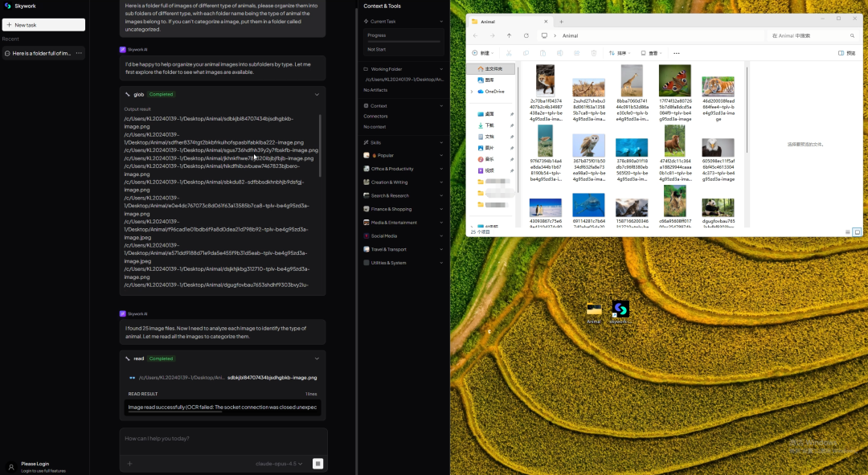Open the Utilities & System skills category
The height and width of the screenshot is (475, 868).
tap(403, 263)
